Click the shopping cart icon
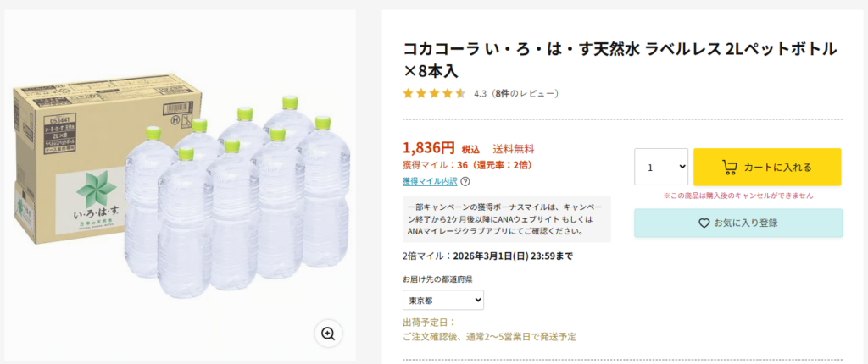Viewport: 868px width, 364px height. 729,167
